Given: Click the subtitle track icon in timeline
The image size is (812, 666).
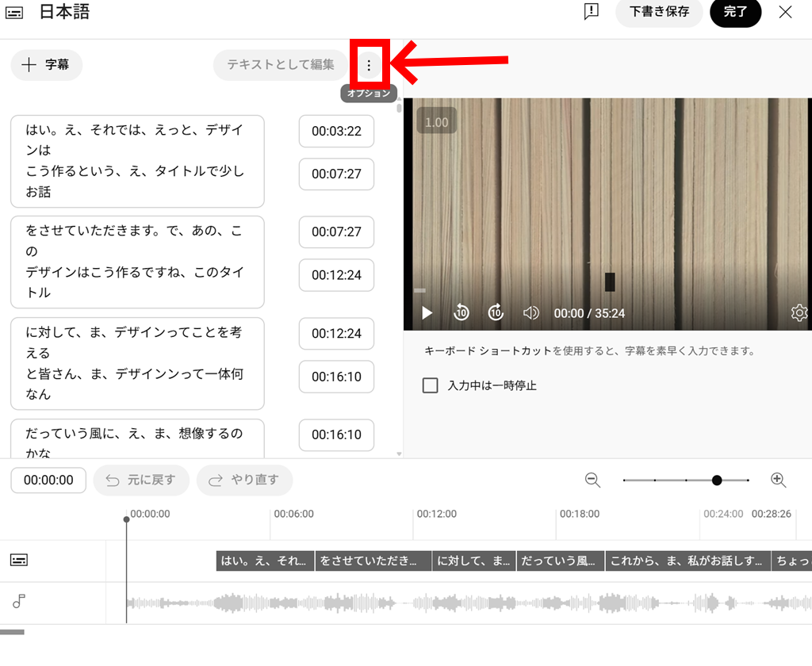Looking at the screenshot, I should pyautogui.click(x=19, y=561).
